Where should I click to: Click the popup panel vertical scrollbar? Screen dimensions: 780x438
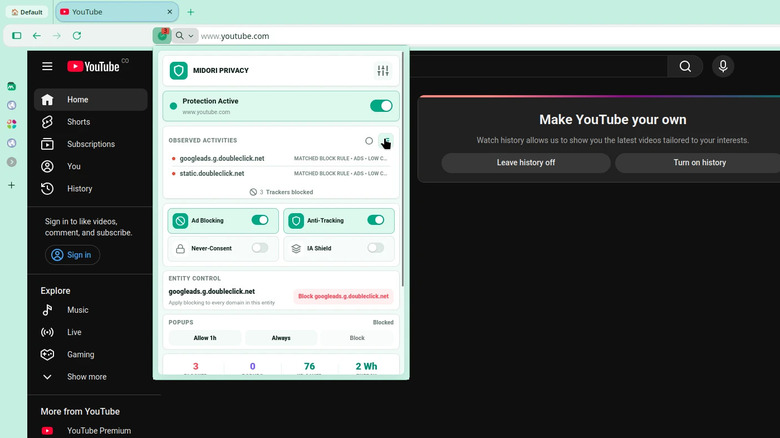pos(402,169)
